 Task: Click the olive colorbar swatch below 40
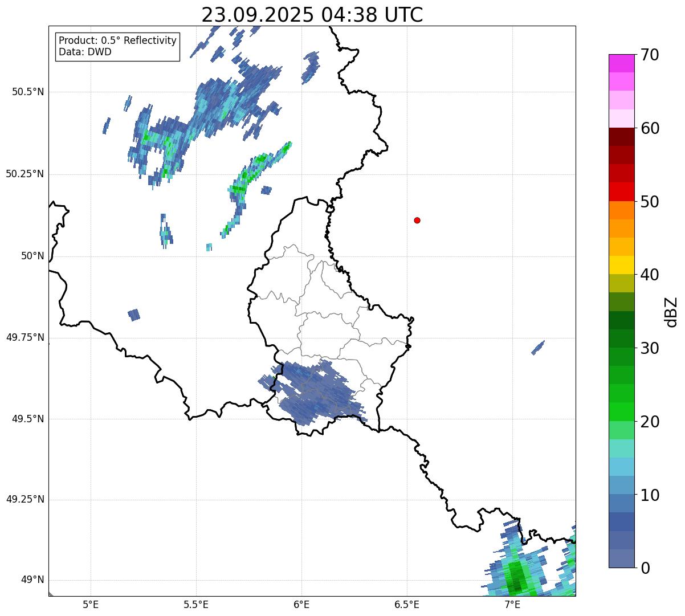(621, 283)
